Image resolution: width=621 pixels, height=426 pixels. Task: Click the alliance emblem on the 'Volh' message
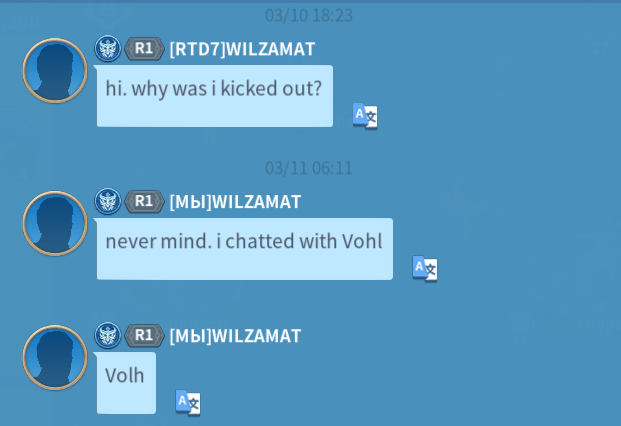107,335
